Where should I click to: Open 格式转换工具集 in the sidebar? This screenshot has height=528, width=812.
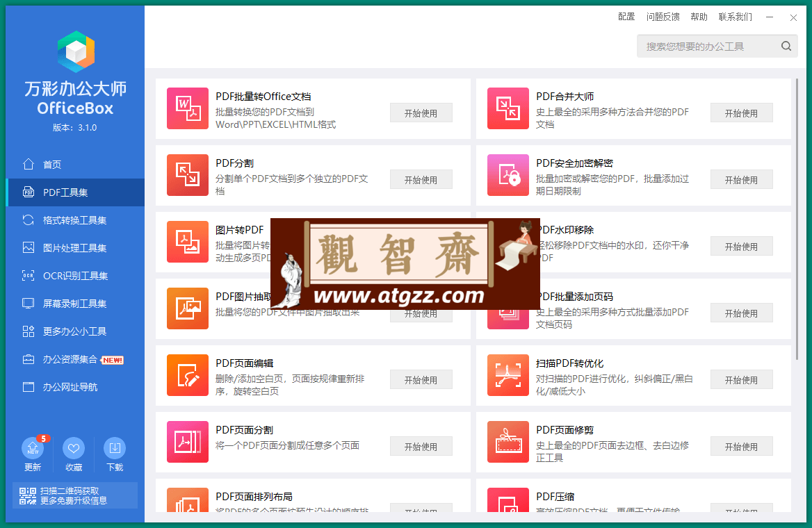[x=76, y=220]
